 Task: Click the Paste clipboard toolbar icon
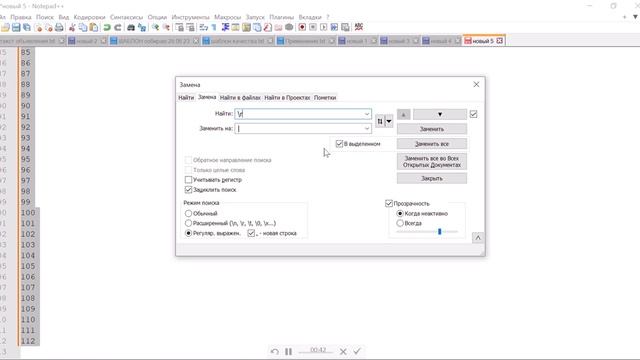[94, 27]
